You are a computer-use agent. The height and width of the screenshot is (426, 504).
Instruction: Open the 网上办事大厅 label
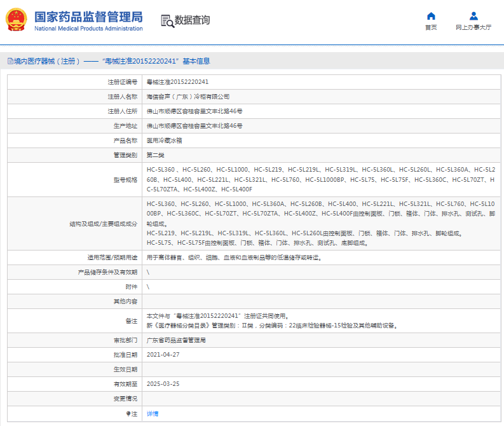coord(473,27)
